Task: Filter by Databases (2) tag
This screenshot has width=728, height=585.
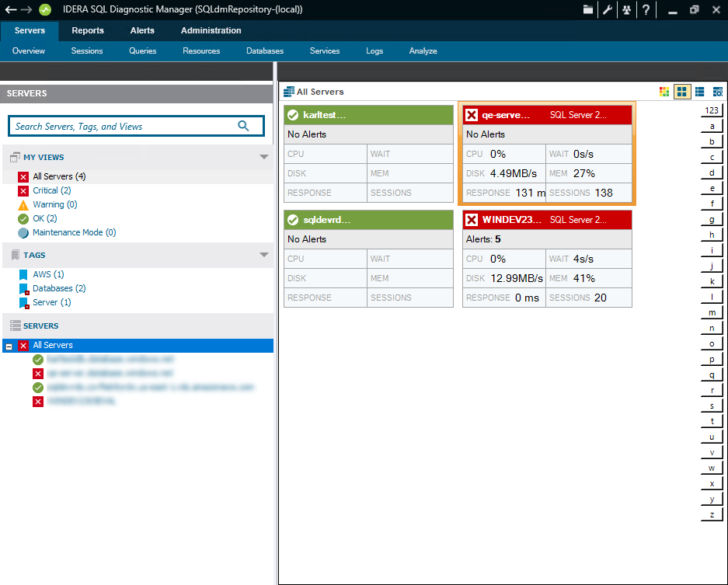Action: tap(59, 288)
